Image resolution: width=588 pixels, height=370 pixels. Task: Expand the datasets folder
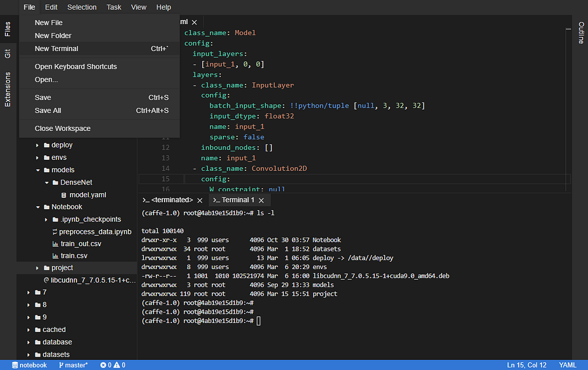click(x=29, y=355)
